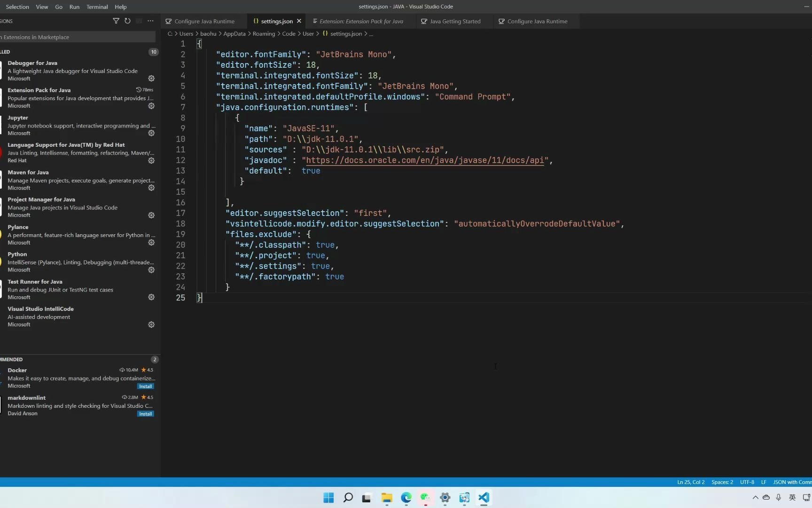Open settings gear for Pylance extension
Image resolution: width=812 pixels, height=508 pixels.
coord(151,242)
